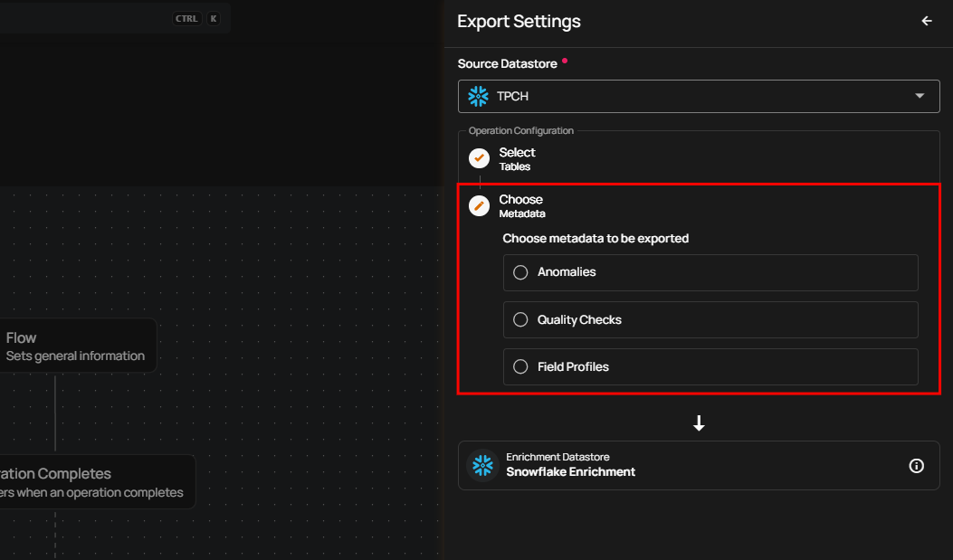Click the back arrow in Export Settings
Viewport: 953px width, 560px height.
[x=926, y=21]
